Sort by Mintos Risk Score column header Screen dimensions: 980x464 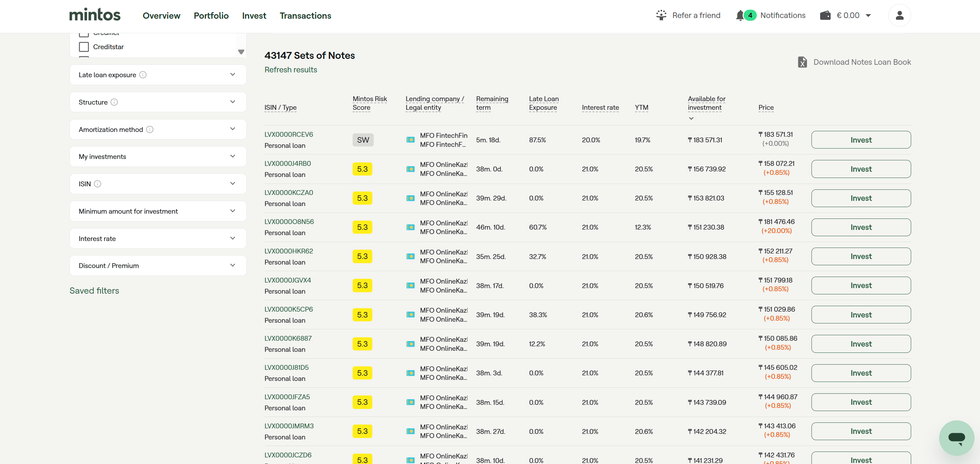[369, 103]
